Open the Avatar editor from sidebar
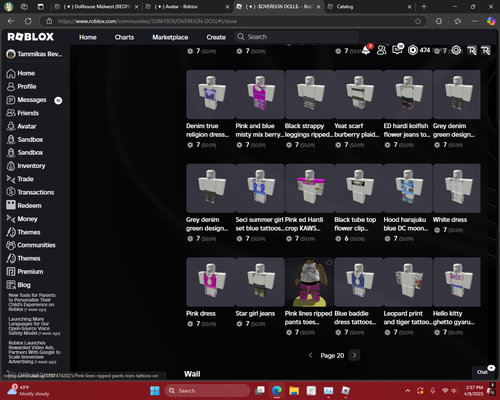The height and width of the screenshot is (400, 500). tap(21, 126)
